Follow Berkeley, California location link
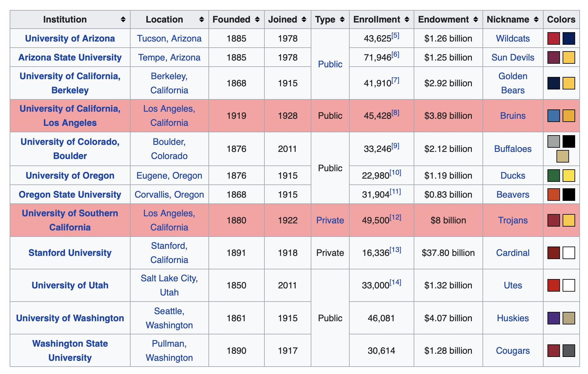The image size is (588, 374). click(169, 83)
